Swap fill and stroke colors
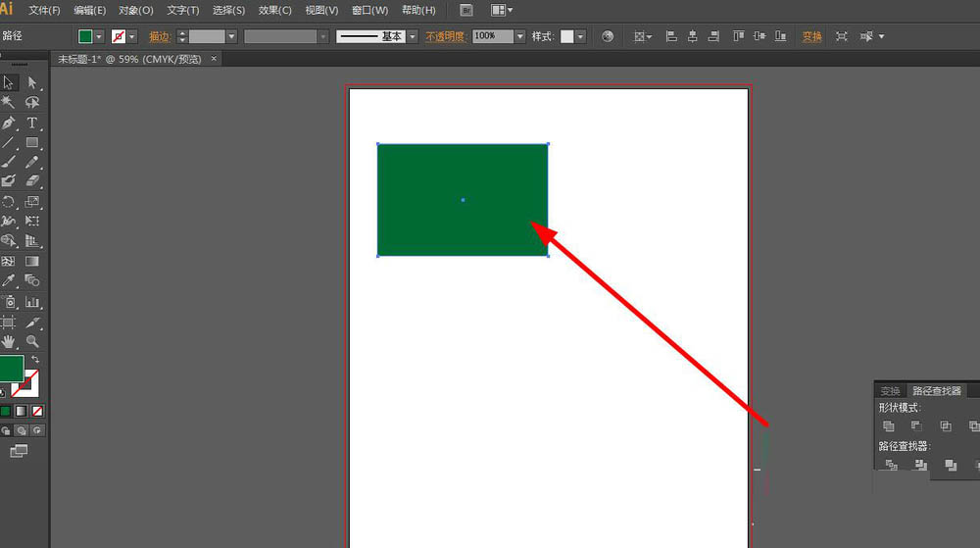980x548 pixels. coord(36,361)
